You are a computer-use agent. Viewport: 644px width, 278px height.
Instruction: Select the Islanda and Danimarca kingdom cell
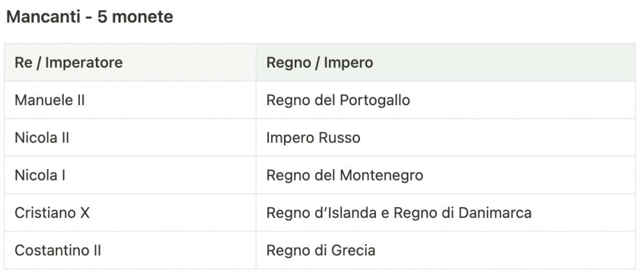point(399,212)
